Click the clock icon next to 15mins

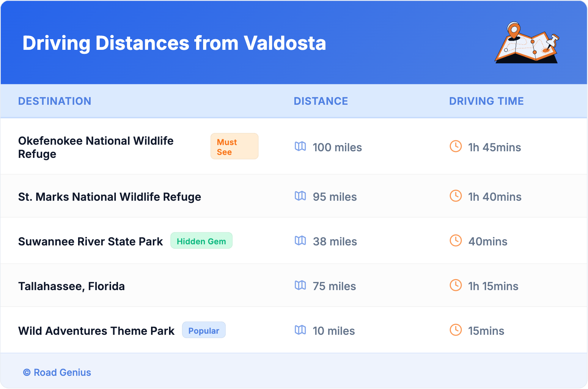point(456,330)
